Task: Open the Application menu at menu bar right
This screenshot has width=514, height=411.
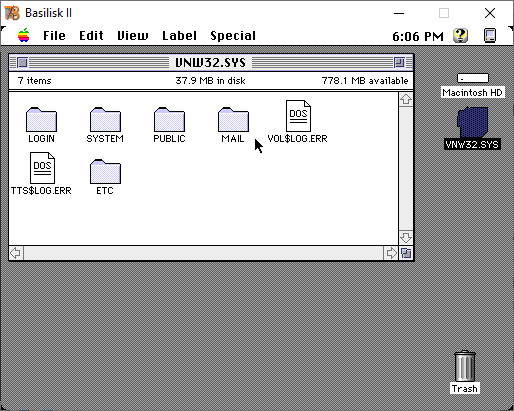Action: 490,36
